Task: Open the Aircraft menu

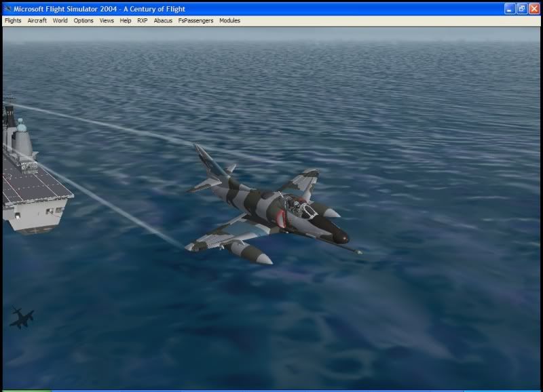Action: coord(37,21)
